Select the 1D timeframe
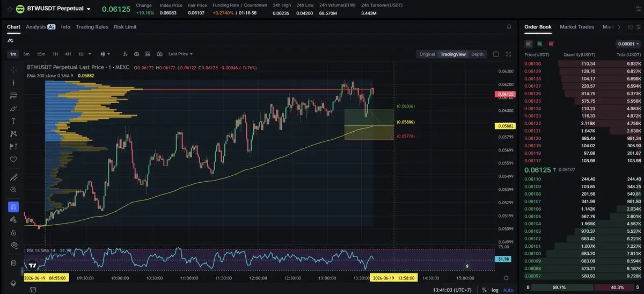The image size is (644, 294). point(81,54)
